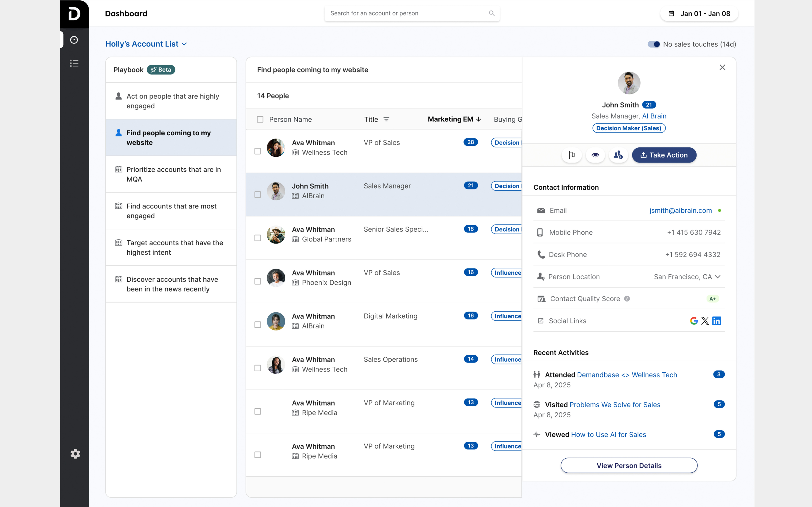This screenshot has height=507, width=812.
Task: Check the select-all checkbox next to Person Name
Action: coord(260,119)
